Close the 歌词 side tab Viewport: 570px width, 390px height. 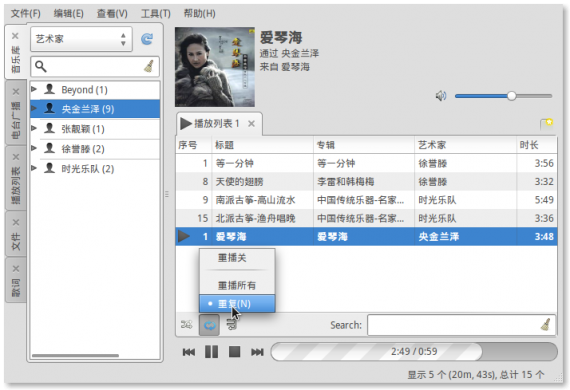(16, 269)
